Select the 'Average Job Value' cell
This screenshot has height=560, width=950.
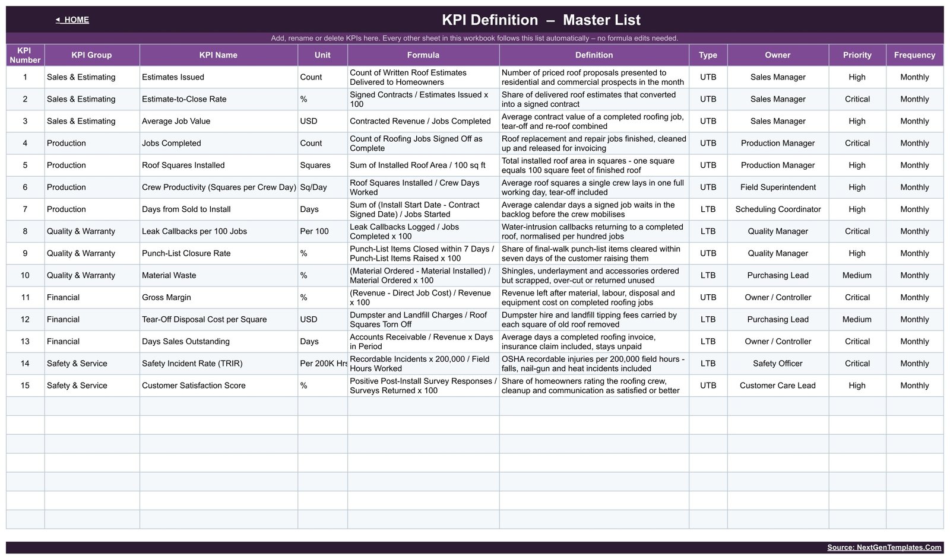(x=218, y=121)
